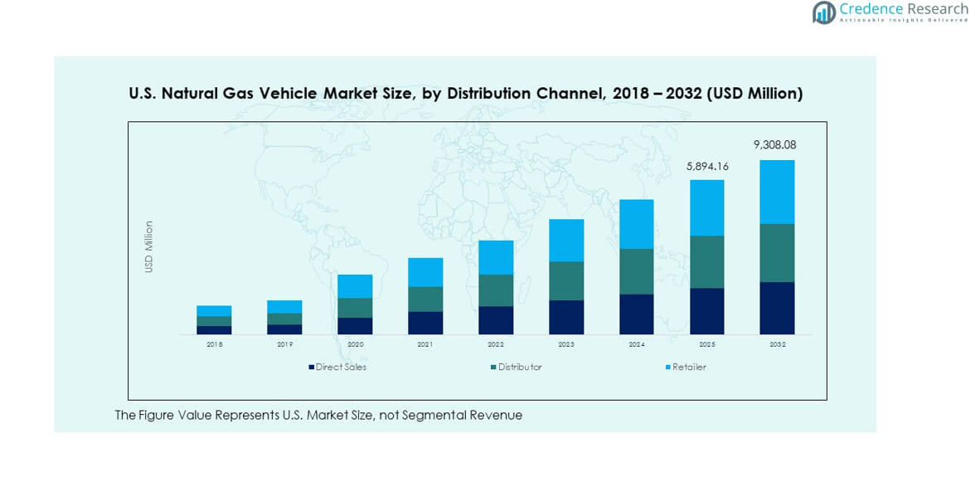Click the Distributor legend square marker

click(x=493, y=367)
